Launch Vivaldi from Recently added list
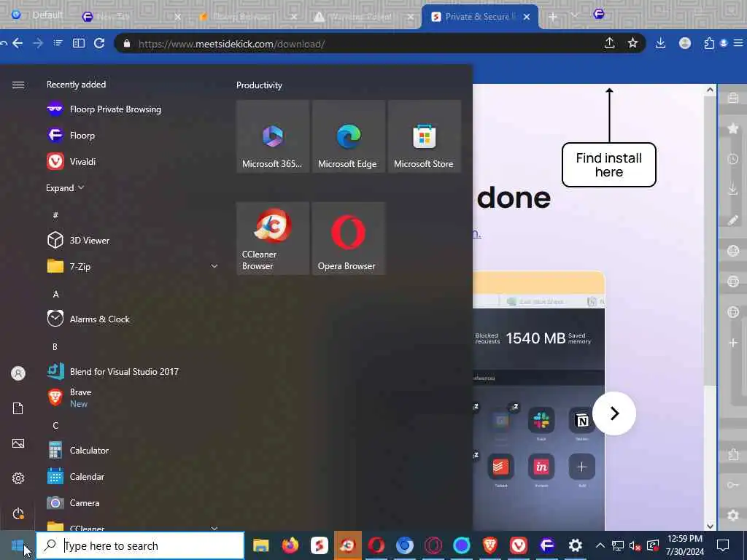The height and width of the screenshot is (560, 747). click(x=133, y=161)
